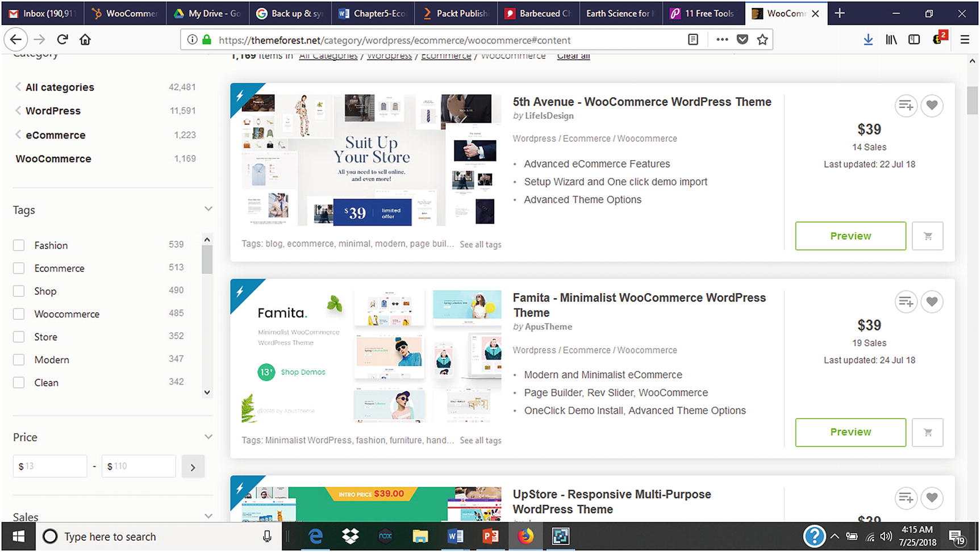
Task: Open page actions three-dot menu
Action: click(722, 40)
